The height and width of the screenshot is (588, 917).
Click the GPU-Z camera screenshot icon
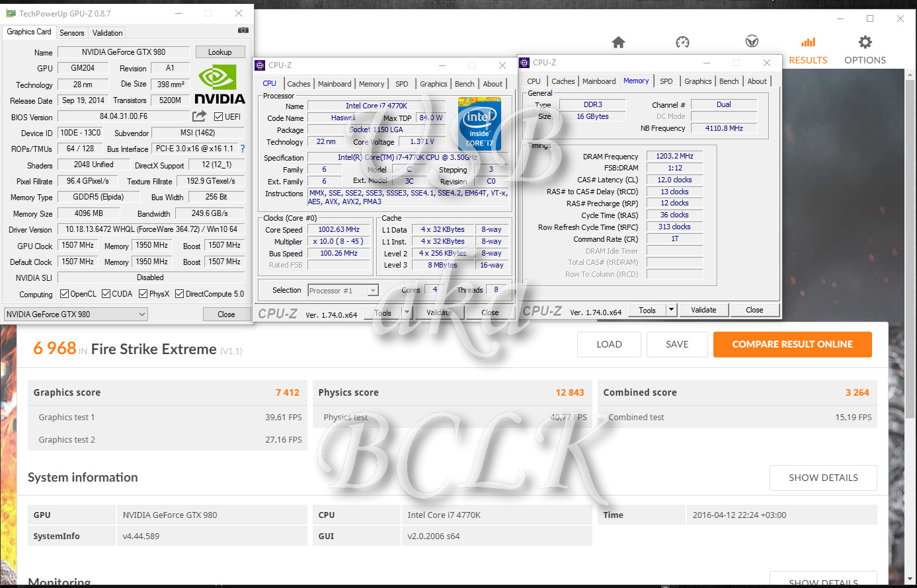(x=243, y=30)
